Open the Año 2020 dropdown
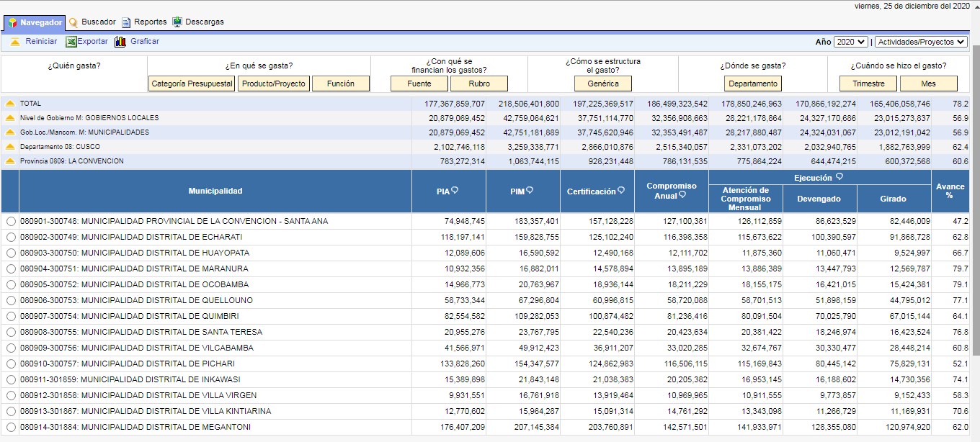Screen dimensions: 980x442 pos(850,42)
